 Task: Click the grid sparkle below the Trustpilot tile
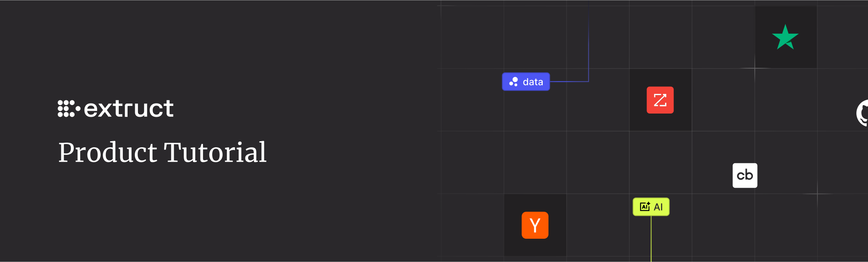tap(754, 69)
